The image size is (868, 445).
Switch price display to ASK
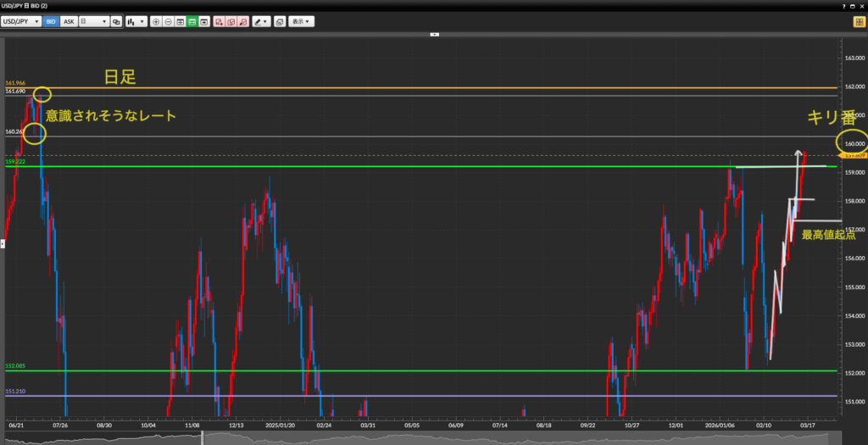pyautogui.click(x=69, y=21)
